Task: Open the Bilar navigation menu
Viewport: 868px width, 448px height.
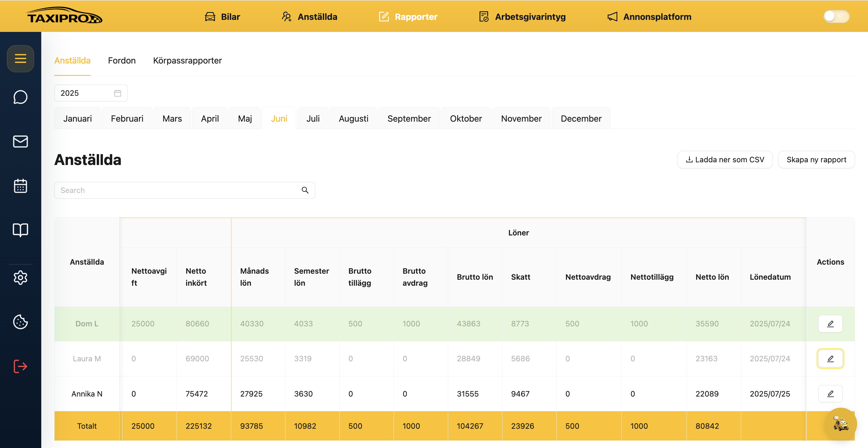Action: pos(222,17)
